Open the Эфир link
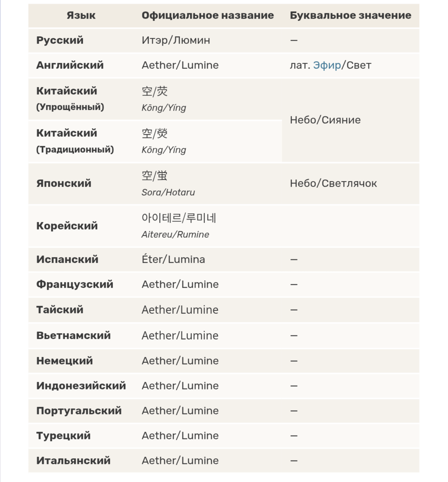 click(x=327, y=65)
